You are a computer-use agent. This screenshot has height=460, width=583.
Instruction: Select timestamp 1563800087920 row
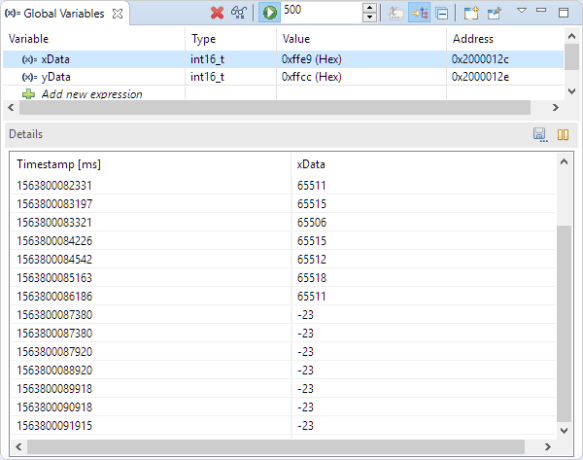tap(283, 352)
